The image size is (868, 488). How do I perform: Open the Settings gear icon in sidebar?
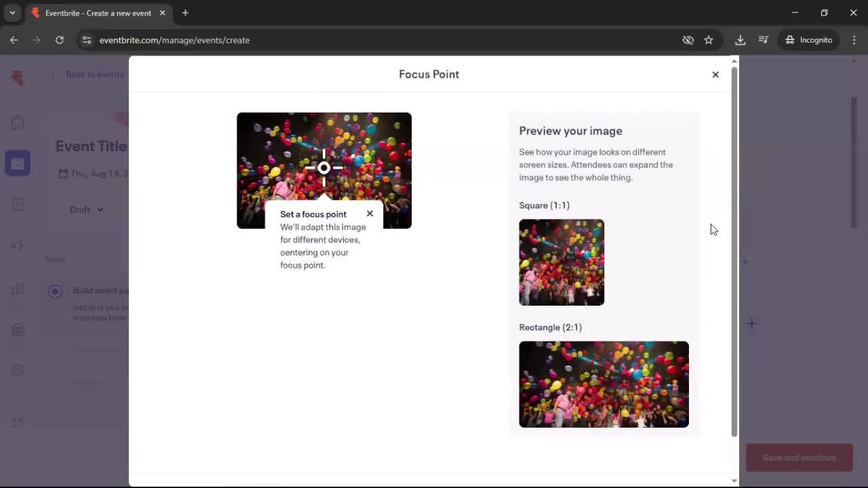18,370
